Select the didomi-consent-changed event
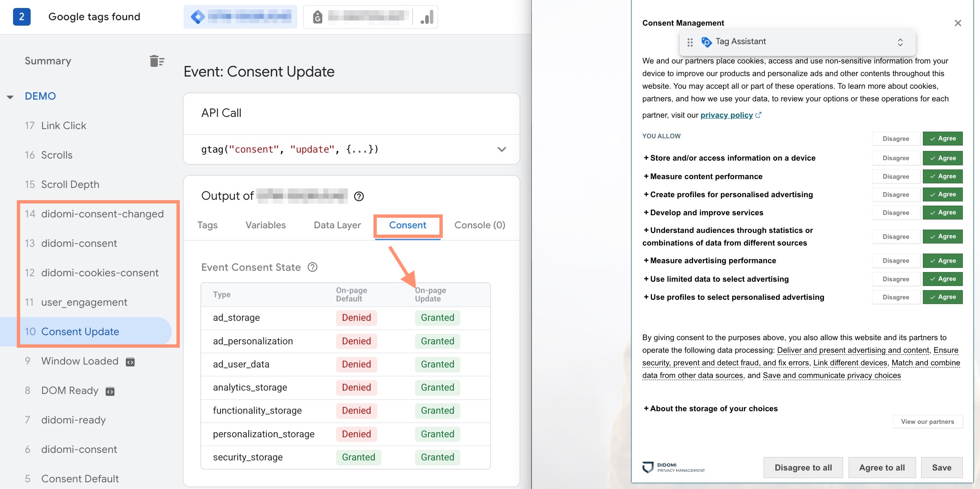 pos(102,214)
